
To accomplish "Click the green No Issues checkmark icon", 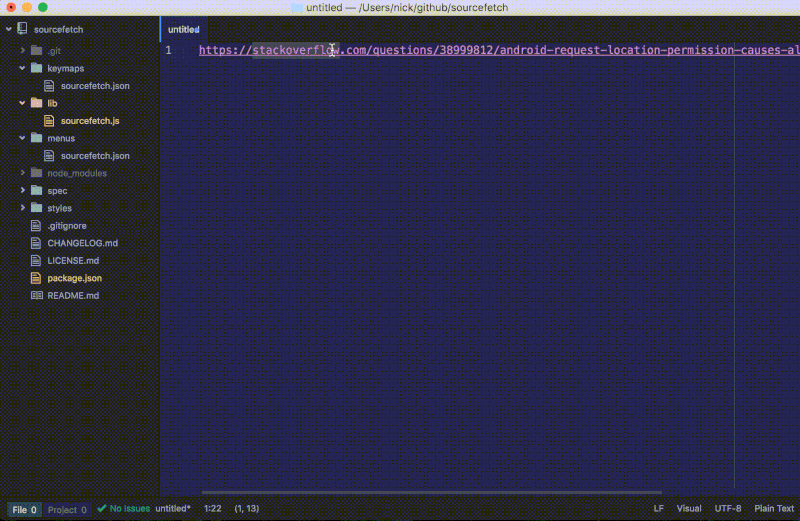I will coord(102,509).
